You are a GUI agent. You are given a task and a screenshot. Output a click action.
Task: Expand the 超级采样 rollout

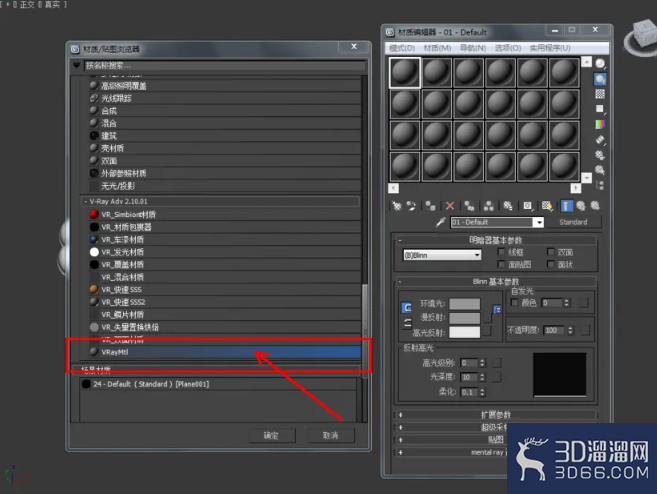(x=451, y=427)
